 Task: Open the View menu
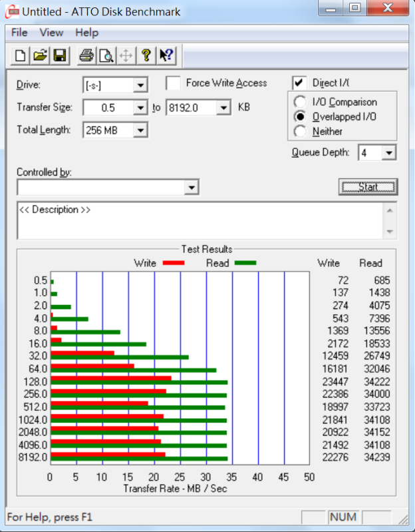[51, 33]
